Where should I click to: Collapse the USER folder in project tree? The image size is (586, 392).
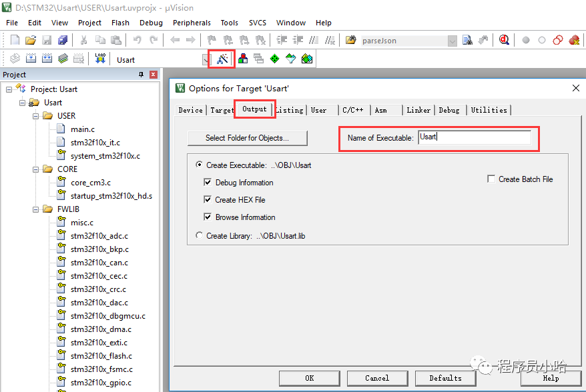[x=34, y=116]
